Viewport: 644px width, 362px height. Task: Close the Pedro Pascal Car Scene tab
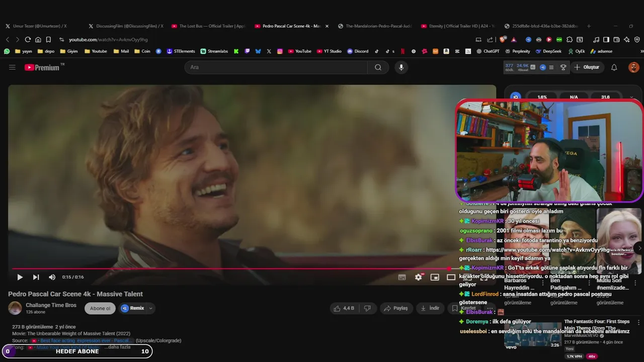(x=327, y=26)
